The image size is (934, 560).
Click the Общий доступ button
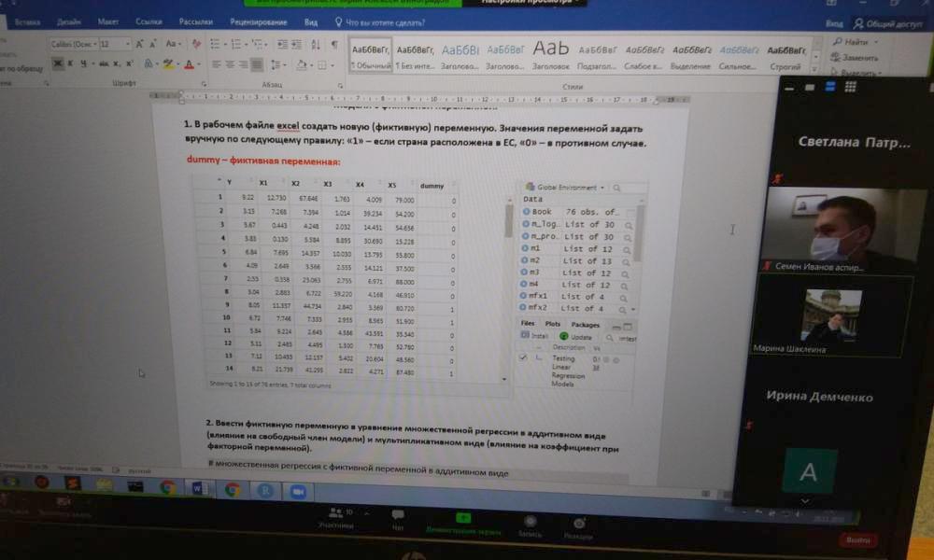(x=887, y=24)
